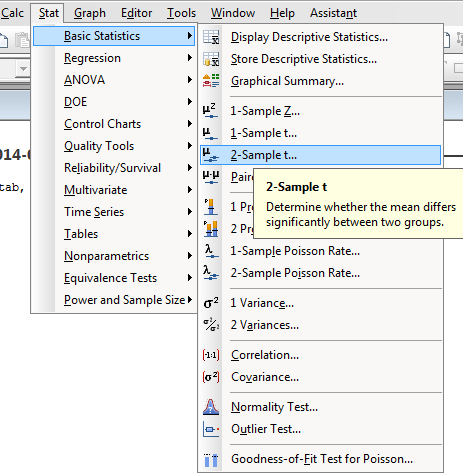Viewport: 463px width, 475px height.
Task: Select the Tables menu entry
Action: [114, 234]
